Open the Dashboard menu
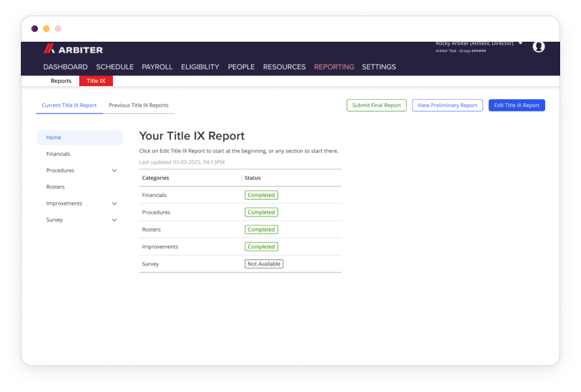The image size is (581, 392). (x=65, y=67)
